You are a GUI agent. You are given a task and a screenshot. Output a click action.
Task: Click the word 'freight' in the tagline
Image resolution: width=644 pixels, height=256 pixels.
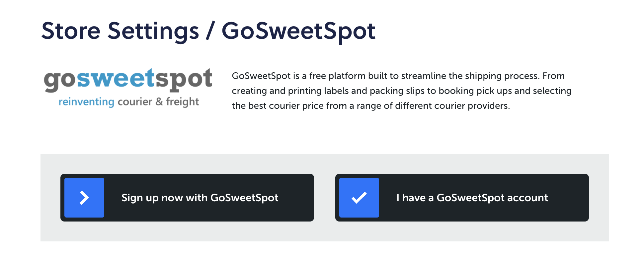click(183, 102)
